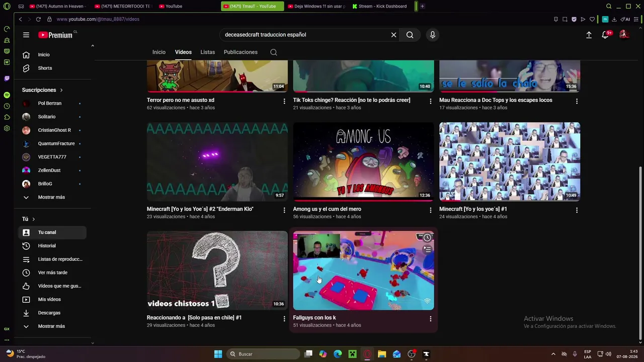Search within the channel using magnifier icon

[274, 52]
